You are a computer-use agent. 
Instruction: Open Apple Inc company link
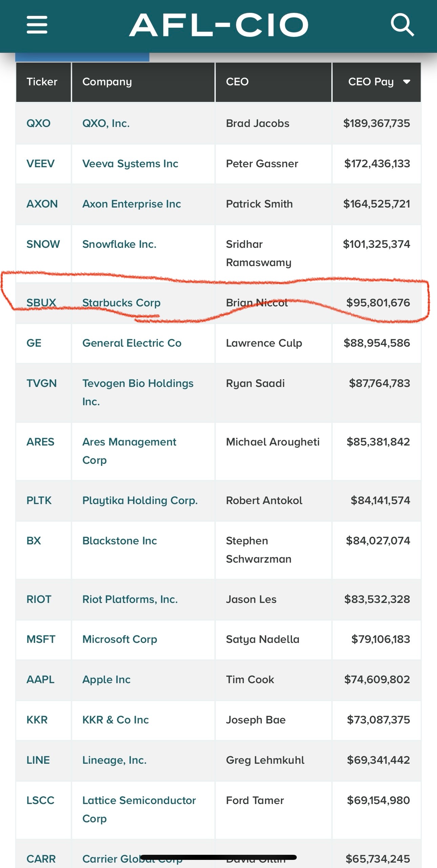tap(106, 680)
